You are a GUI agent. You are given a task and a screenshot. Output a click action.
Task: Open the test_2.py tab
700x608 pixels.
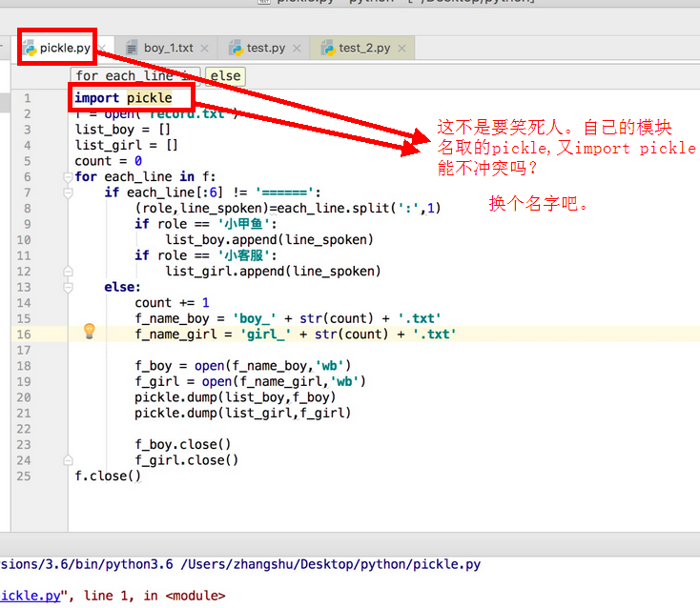point(364,48)
